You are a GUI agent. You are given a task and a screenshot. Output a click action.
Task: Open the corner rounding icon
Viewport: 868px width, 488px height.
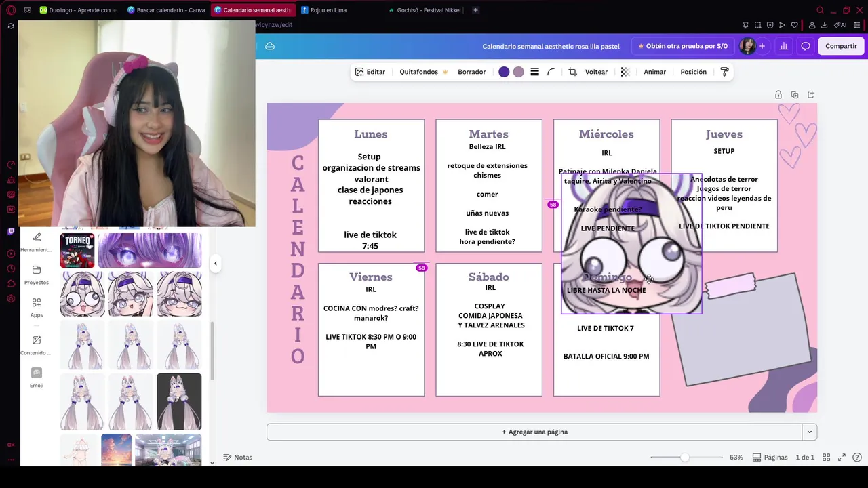[551, 72]
